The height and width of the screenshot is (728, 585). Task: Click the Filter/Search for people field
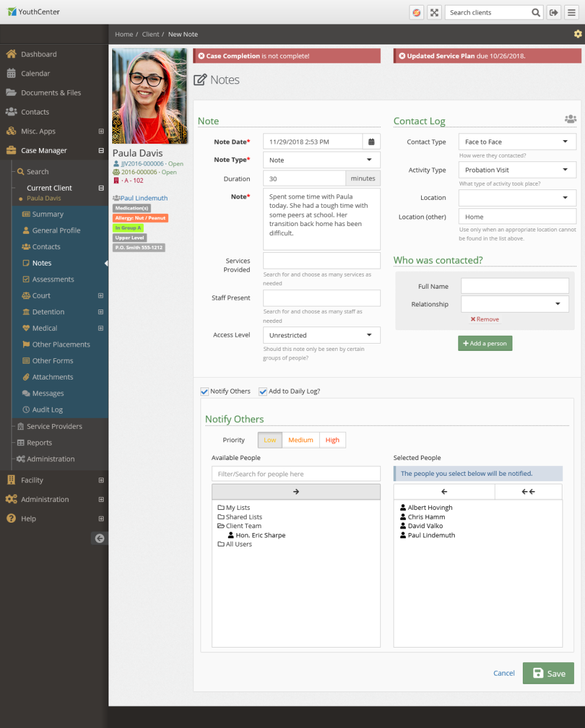[x=296, y=473]
